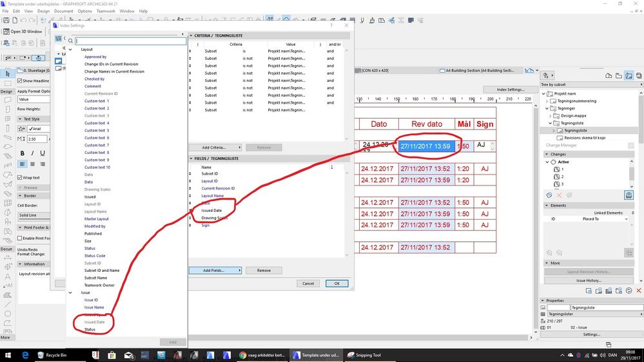Enable Print Footer checkbox
The image size is (644, 362).
click(x=20, y=238)
